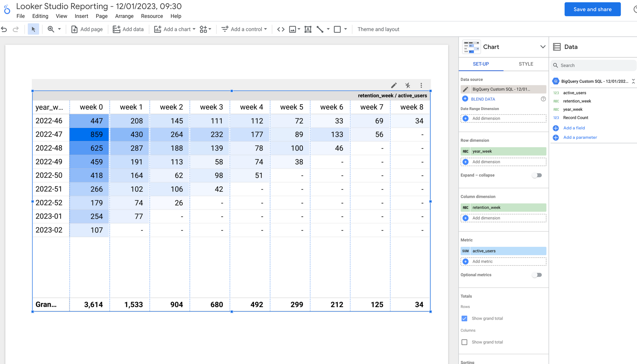
Task: Enable Optional metrics toggle
Action: click(x=537, y=275)
